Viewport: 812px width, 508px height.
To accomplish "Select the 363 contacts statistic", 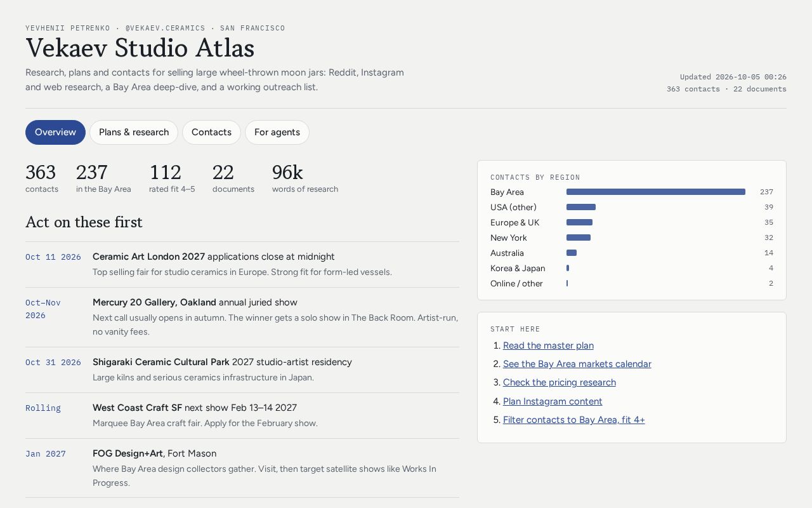I will coord(42,178).
